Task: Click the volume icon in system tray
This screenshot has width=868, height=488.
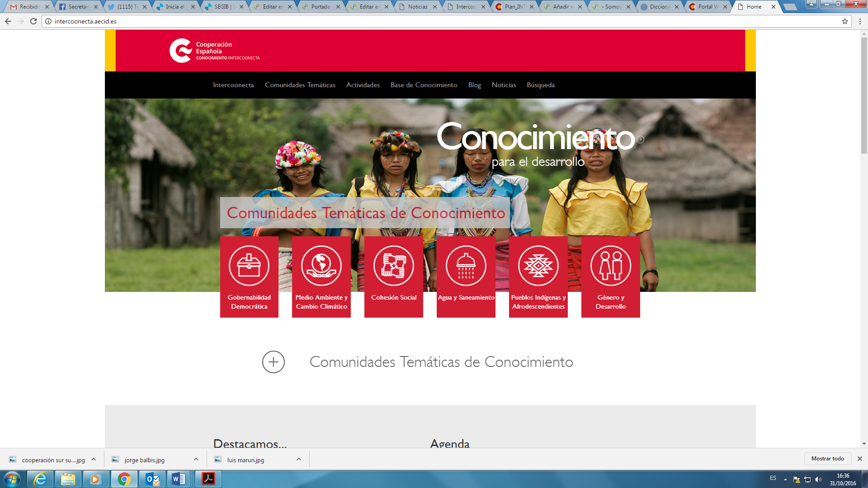Action: click(818, 479)
